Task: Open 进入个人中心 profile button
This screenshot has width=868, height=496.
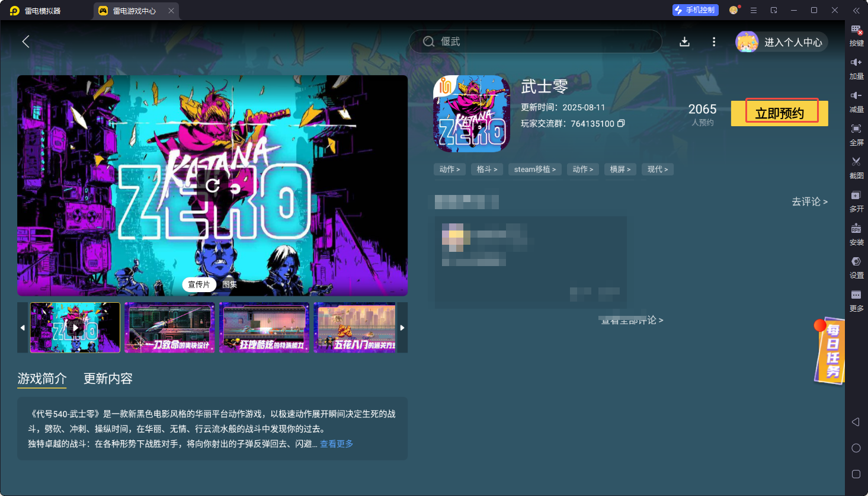Action: click(781, 42)
